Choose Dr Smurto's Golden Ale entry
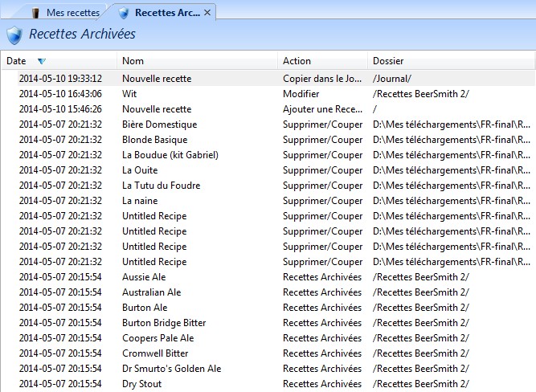 171,369
